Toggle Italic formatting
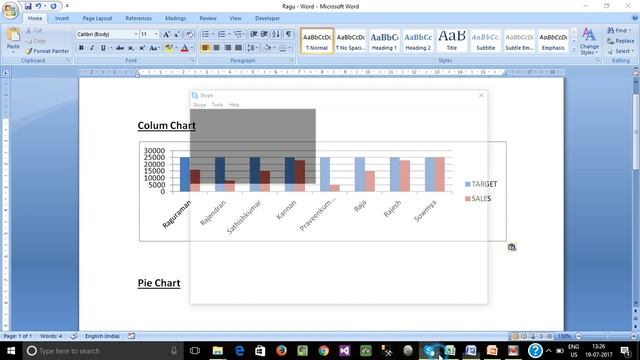This screenshot has width=640, height=360. coord(92,48)
